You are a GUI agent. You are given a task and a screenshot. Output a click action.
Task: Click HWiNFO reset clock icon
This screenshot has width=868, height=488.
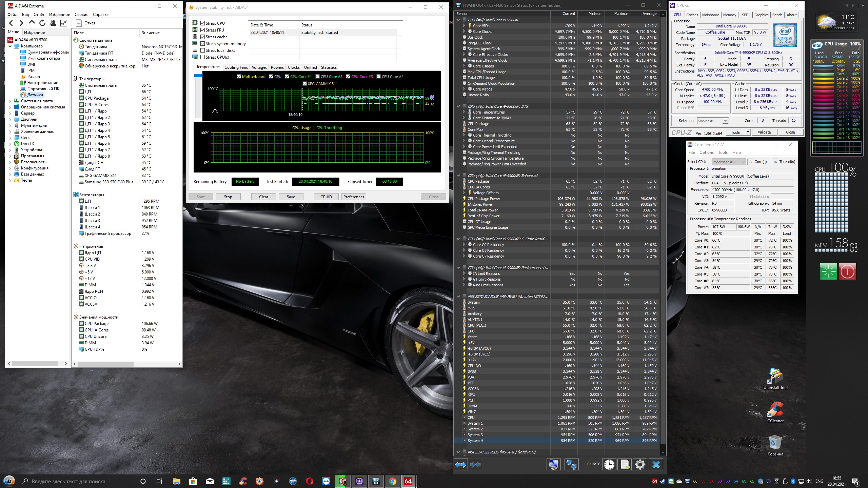[x=609, y=464]
